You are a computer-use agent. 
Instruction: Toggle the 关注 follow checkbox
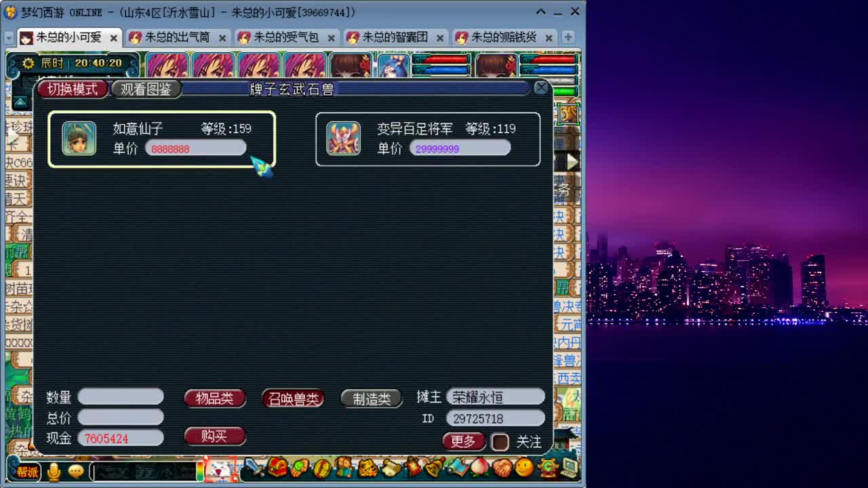tap(500, 442)
